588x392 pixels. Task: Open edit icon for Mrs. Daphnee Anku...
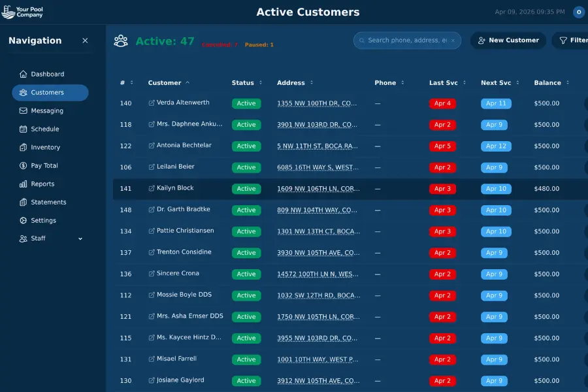point(152,125)
